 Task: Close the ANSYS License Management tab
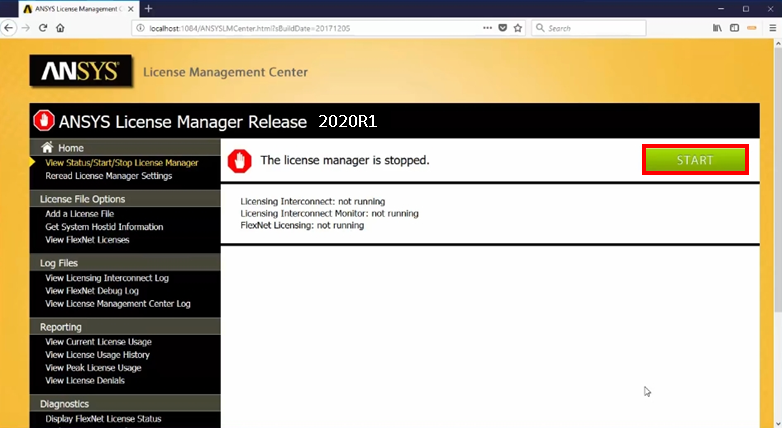pyautogui.click(x=131, y=9)
